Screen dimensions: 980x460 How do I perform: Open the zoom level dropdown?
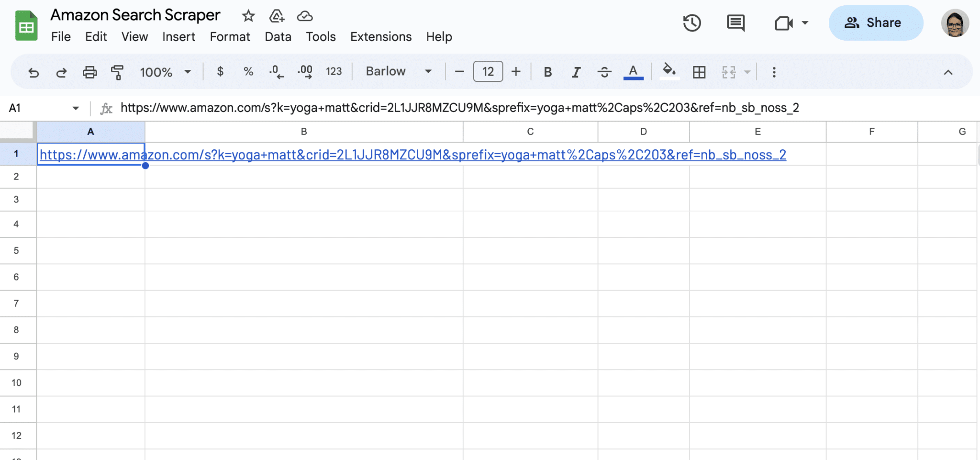click(165, 72)
